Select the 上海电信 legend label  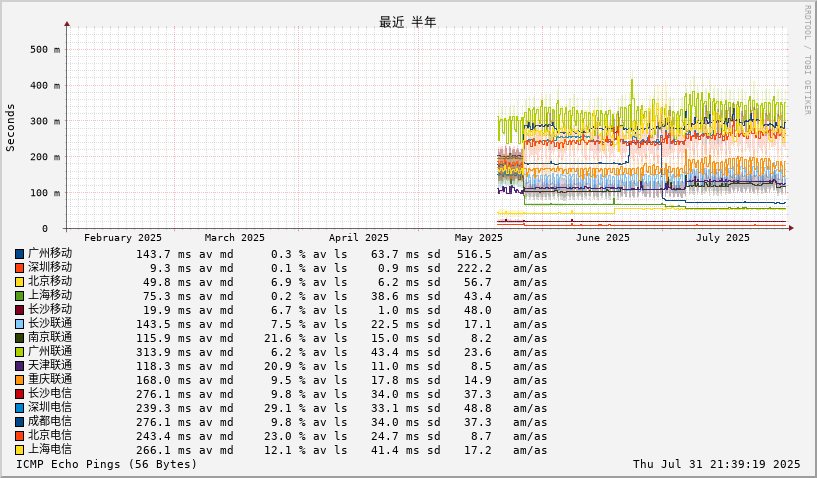coord(50,450)
